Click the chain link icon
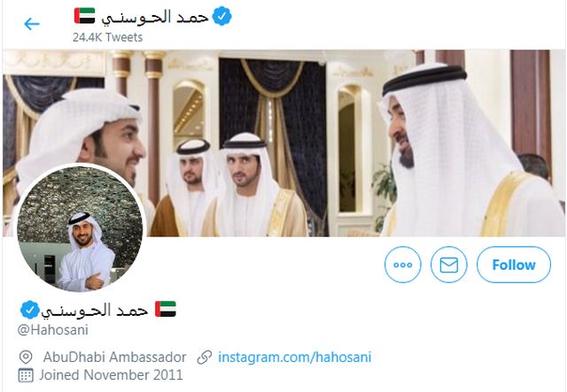This screenshot has height=392, width=567. click(x=205, y=357)
